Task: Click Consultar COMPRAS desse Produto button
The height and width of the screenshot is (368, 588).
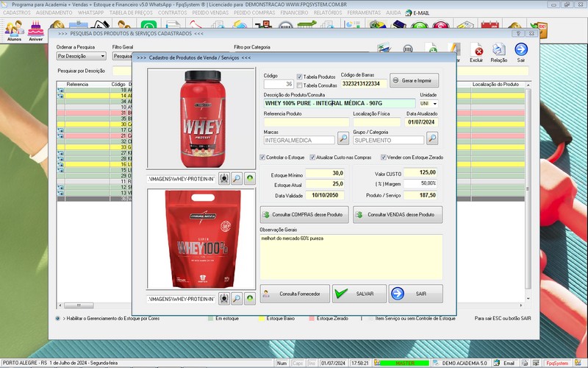Action: (x=304, y=215)
